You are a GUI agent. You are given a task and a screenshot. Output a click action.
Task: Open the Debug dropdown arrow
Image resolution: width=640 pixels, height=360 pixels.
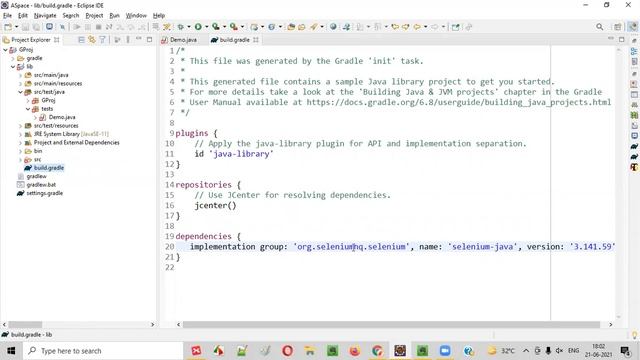pyautogui.click(x=189, y=27)
